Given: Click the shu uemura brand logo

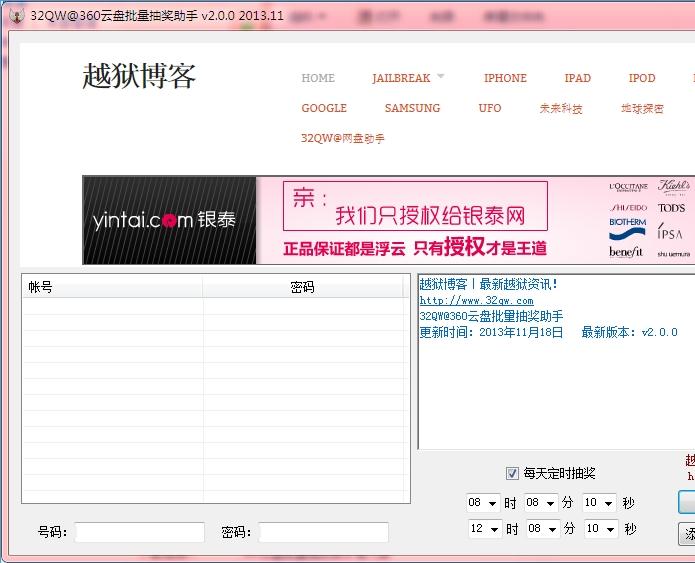Looking at the screenshot, I should (x=674, y=254).
